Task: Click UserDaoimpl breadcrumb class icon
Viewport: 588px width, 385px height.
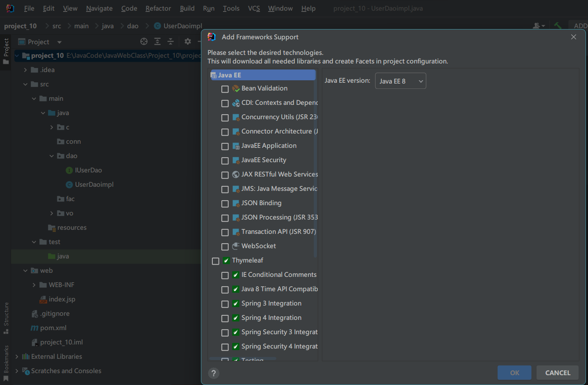Action: pos(157,26)
